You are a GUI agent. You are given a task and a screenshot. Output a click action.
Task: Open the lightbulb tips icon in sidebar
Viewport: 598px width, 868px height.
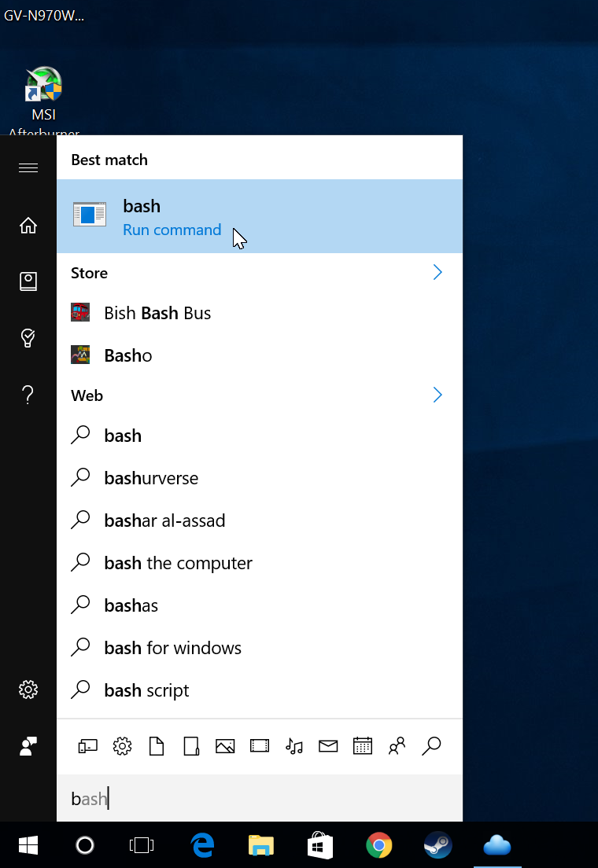(x=28, y=337)
